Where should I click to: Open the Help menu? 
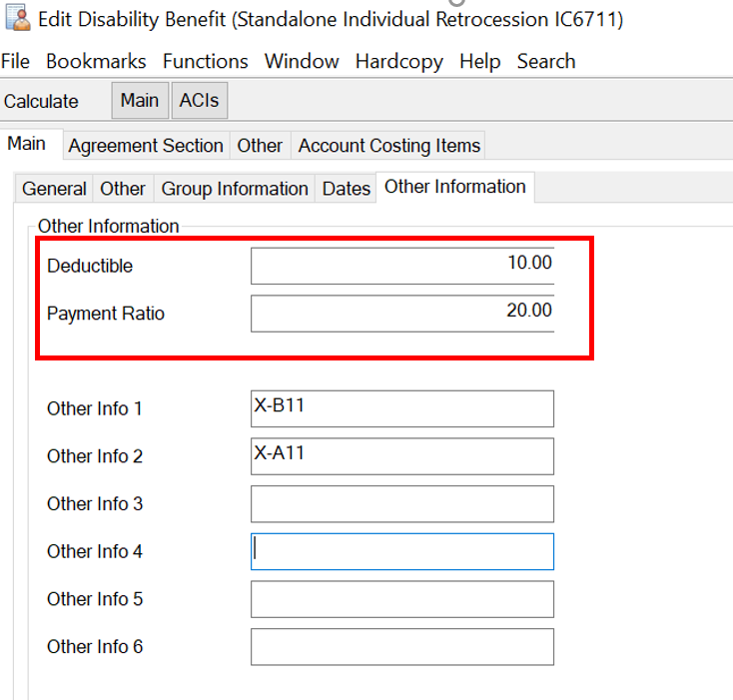pos(479,61)
